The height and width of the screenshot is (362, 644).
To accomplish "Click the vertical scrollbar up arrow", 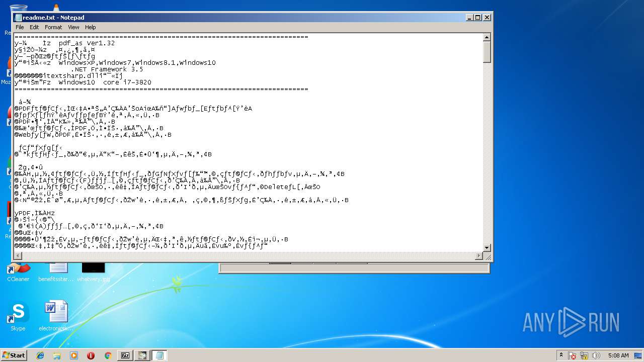I will click(487, 37).
